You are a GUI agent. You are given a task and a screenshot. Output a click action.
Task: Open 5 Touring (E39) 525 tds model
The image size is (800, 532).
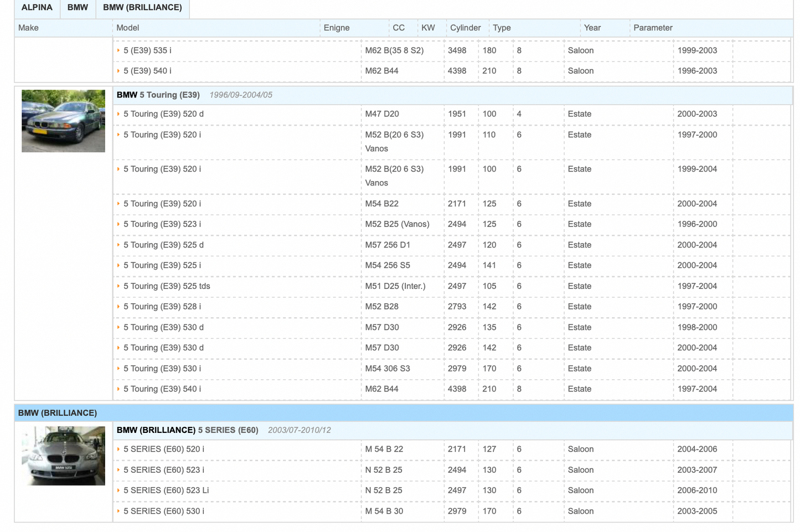(167, 286)
